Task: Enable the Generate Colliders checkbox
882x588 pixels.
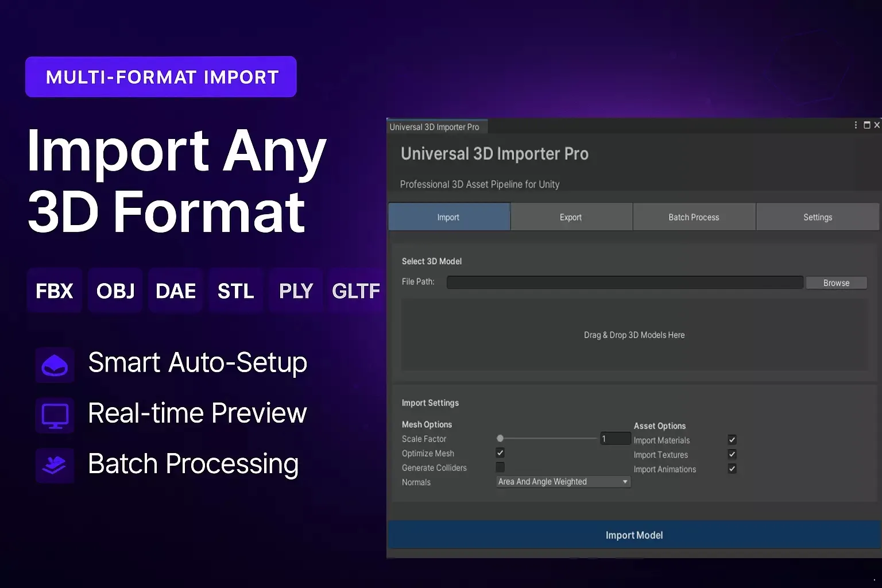Action: (x=500, y=467)
